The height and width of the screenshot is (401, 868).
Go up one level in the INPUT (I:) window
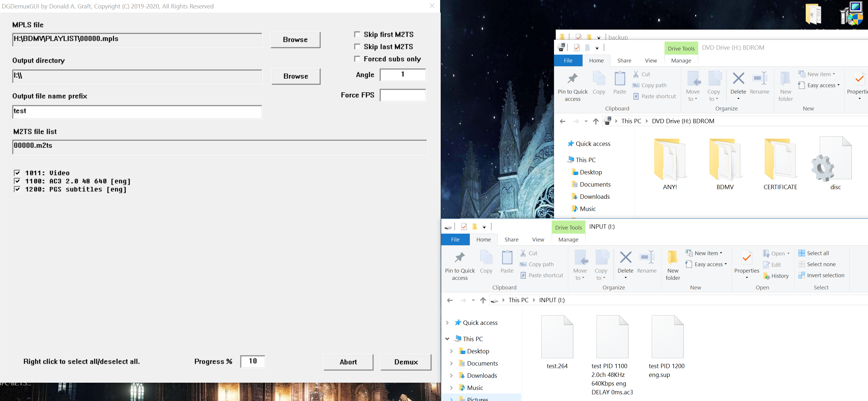[x=483, y=300]
